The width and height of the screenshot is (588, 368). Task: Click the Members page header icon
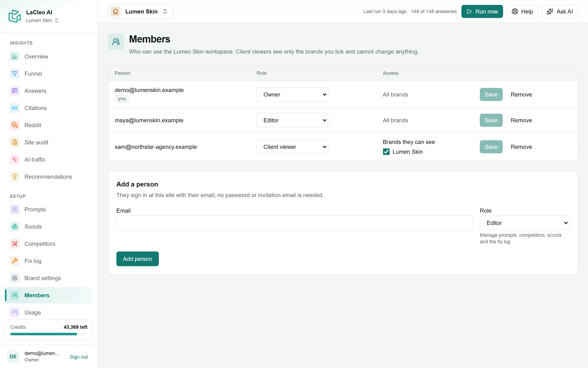click(x=116, y=42)
